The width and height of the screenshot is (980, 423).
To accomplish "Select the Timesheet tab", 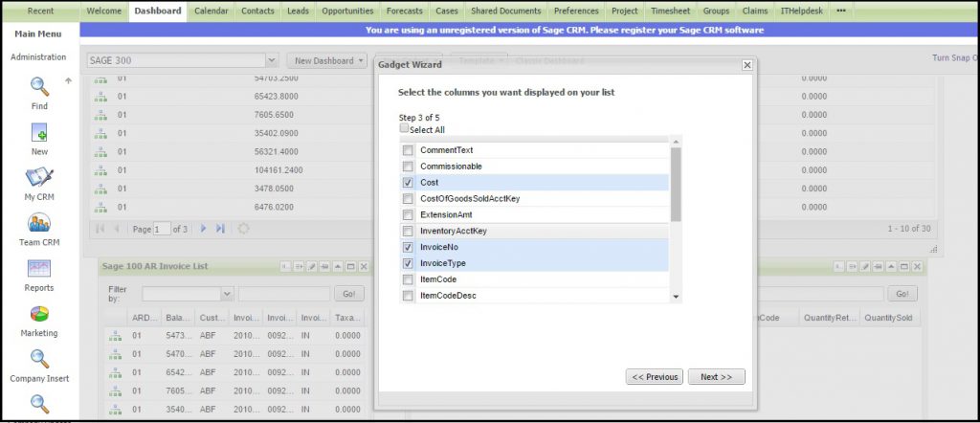I will (x=669, y=11).
